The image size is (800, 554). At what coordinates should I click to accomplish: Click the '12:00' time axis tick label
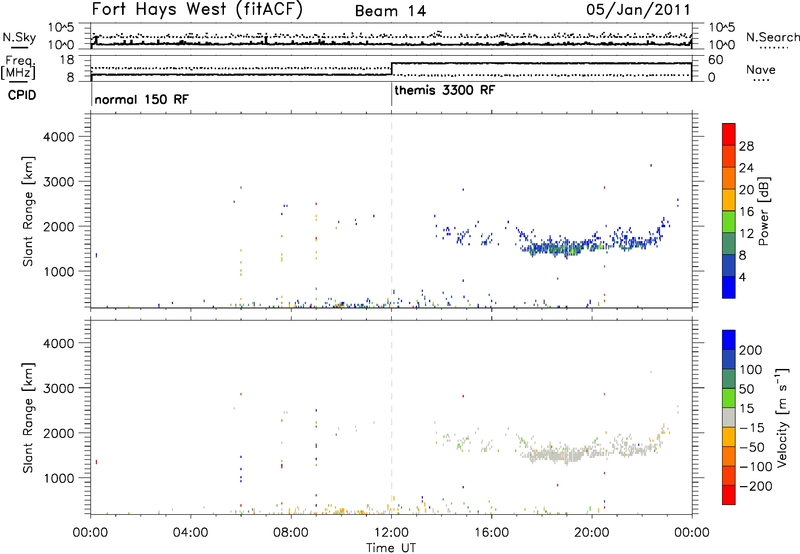pos(391,533)
